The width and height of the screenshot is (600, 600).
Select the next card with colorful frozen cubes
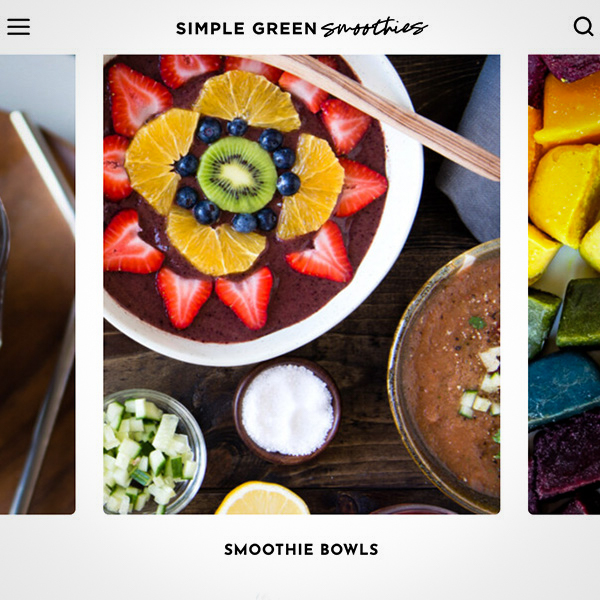(564, 284)
